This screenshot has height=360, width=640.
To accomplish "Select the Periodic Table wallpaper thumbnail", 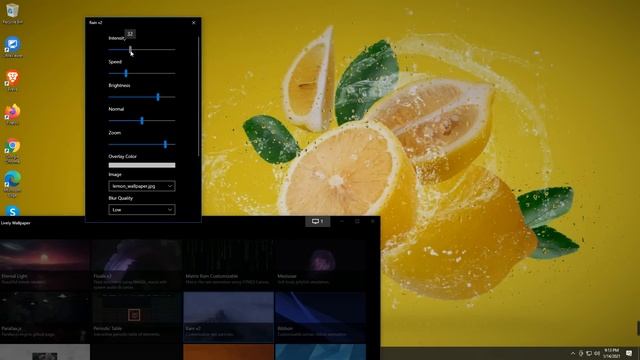I will point(137,317).
